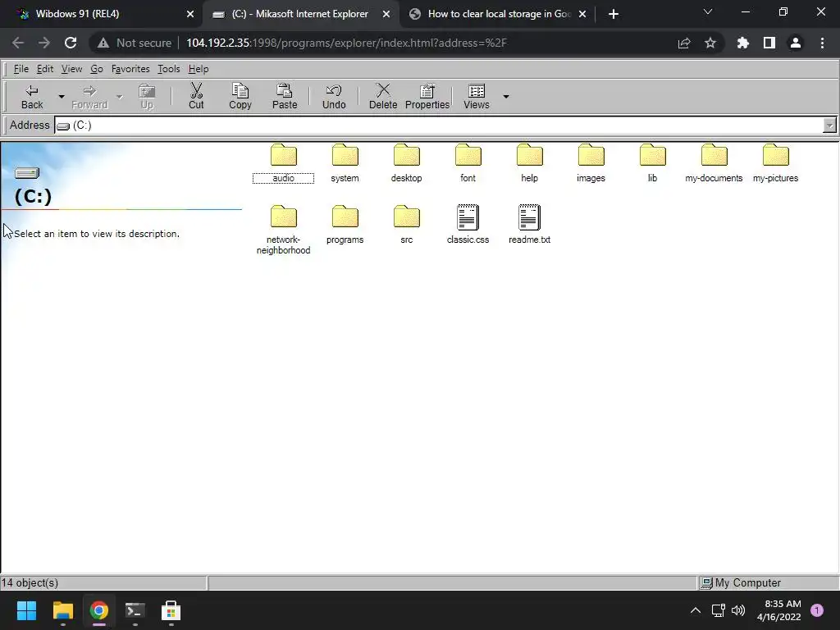This screenshot has height=630, width=840.
Task: Open the Tools menu
Action: click(x=169, y=69)
